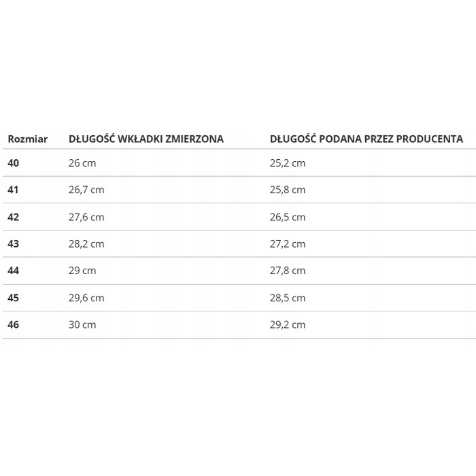
Task: Select size 46 row label
Action: click(14, 324)
